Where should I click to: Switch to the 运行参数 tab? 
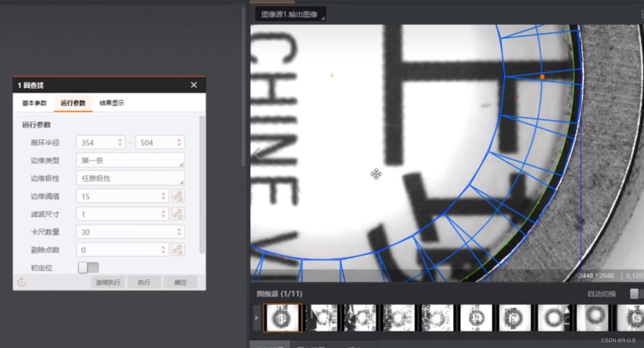pos(73,103)
